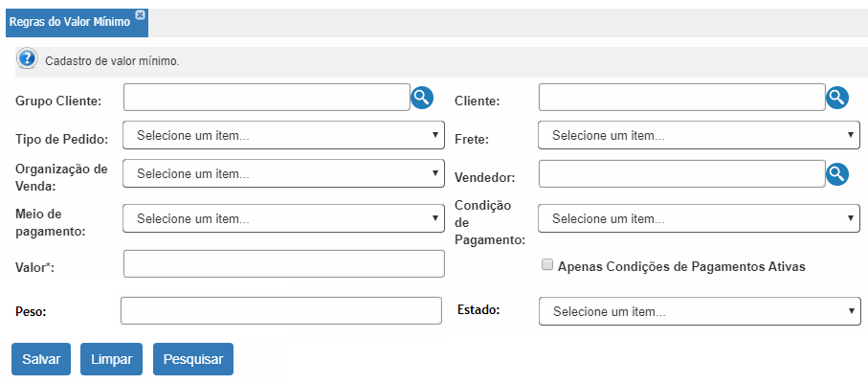Focus the Vendedor text field
Viewport: 868px width, 384px height.
click(x=682, y=174)
